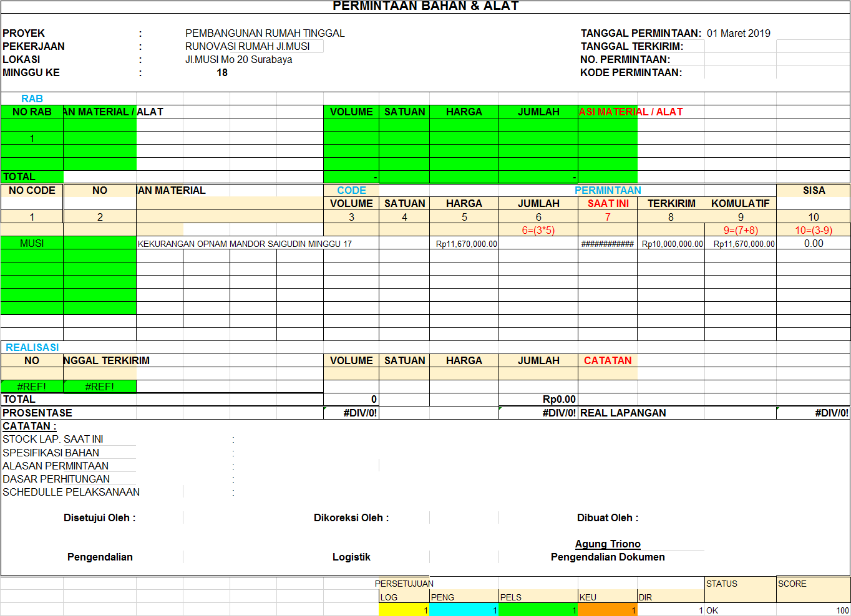Screen dimensions: 851x616
Task: Select the formula label 9=(7+8)
Action: pyautogui.click(x=741, y=230)
